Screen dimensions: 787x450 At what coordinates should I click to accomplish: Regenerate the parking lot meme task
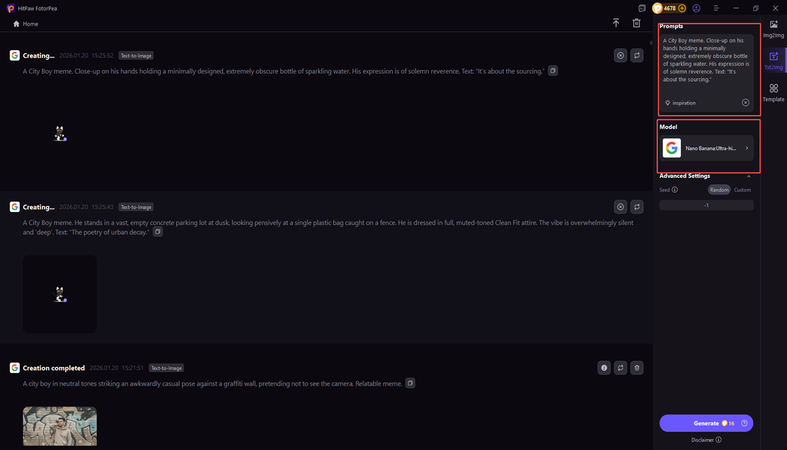pos(637,207)
